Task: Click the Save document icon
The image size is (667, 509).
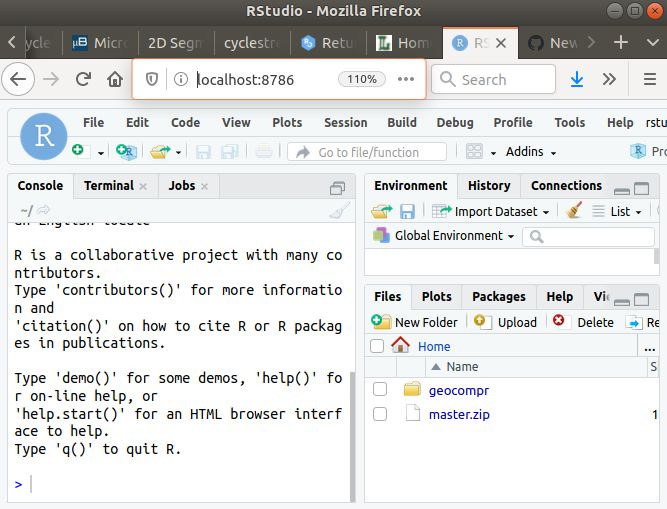Action: tap(203, 152)
